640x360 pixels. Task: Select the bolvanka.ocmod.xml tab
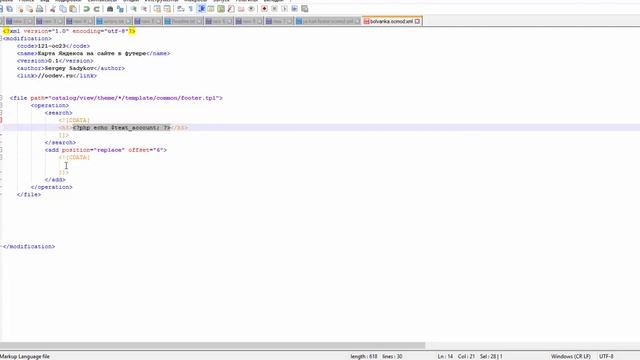(391, 21)
